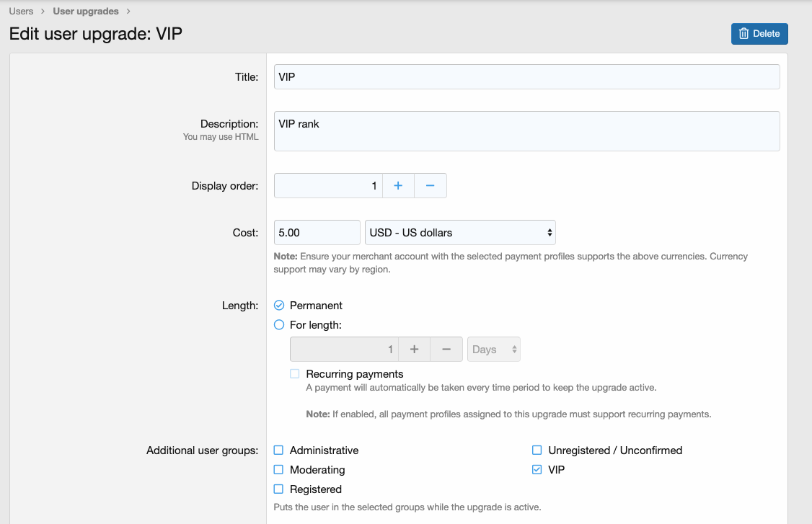Image resolution: width=812 pixels, height=524 pixels.
Task: Choose the For length radio option
Action: click(279, 325)
